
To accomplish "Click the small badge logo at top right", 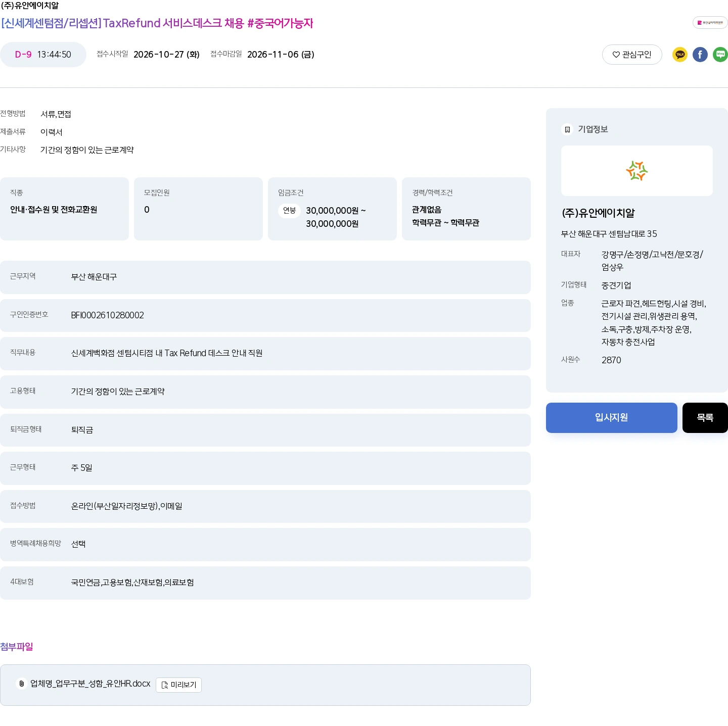I will pyautogui.click(x=710, y=23).
